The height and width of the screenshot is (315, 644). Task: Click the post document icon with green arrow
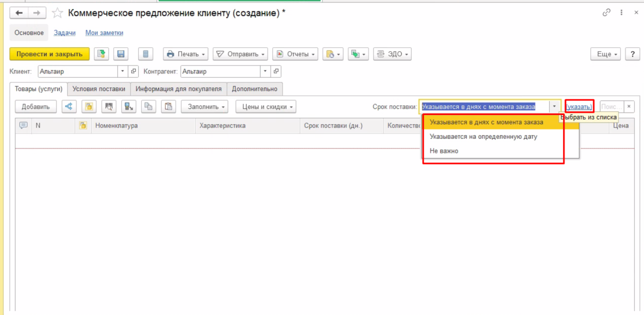click(101, 54)
